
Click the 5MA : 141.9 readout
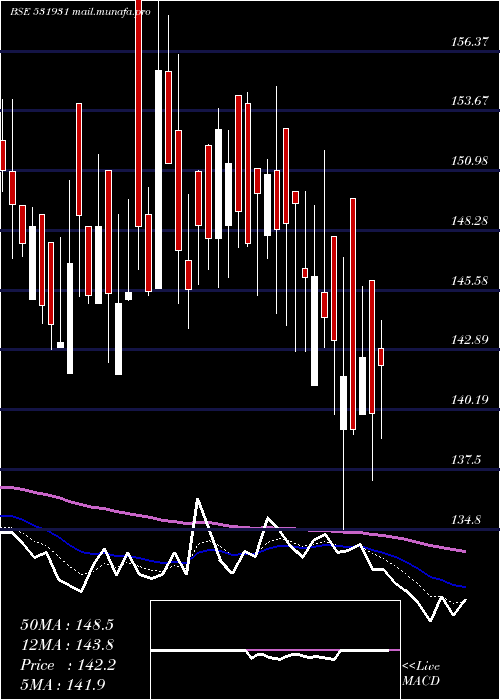coord(63,685)
